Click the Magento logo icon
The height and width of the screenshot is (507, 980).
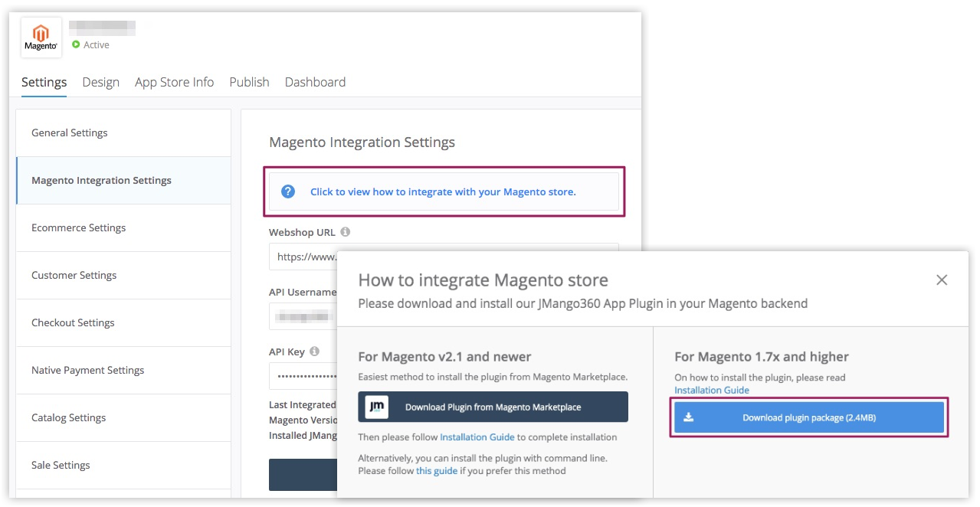tap(41, 38)
